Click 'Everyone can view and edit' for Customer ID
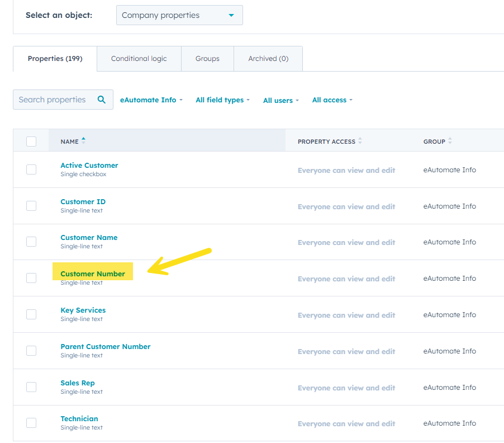The height and width of the screenshot is (443, 504). 346,206
